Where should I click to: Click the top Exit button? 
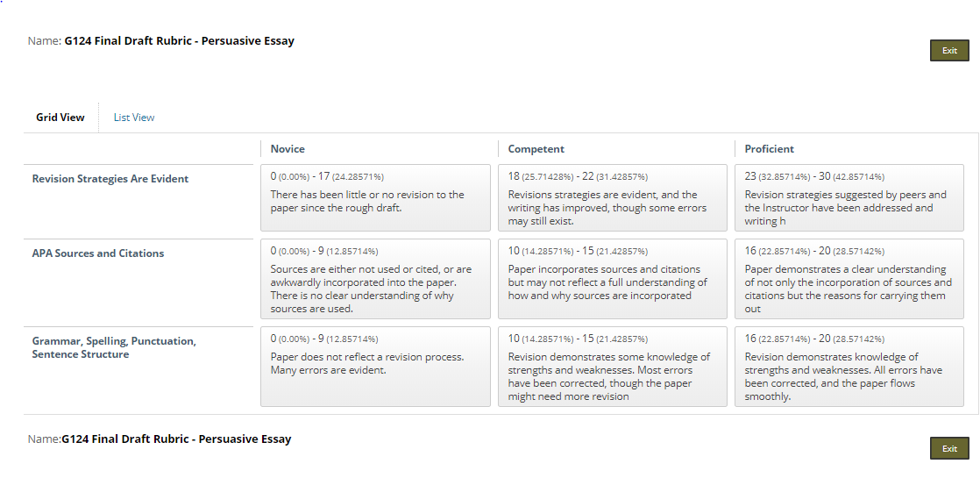pos(949,51)
